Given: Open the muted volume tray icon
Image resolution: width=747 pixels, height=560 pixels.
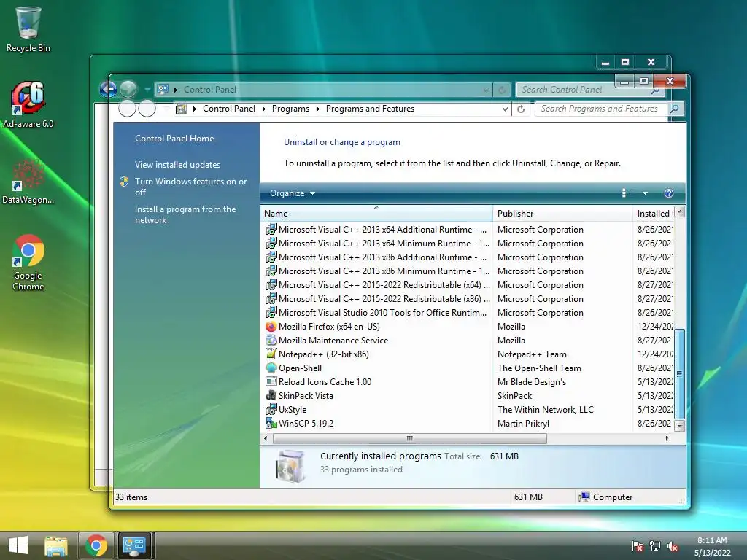Looking at the screenshot, I should (x=672, y=545).
